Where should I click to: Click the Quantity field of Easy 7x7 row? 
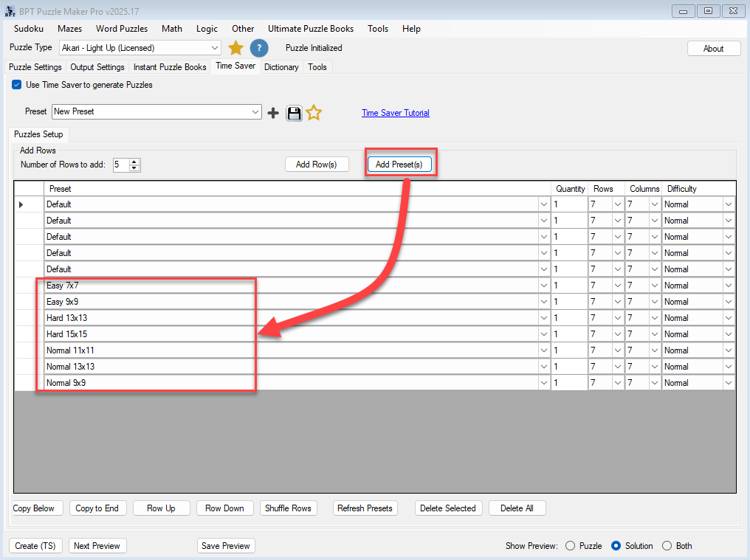click(x=568, y=286)
